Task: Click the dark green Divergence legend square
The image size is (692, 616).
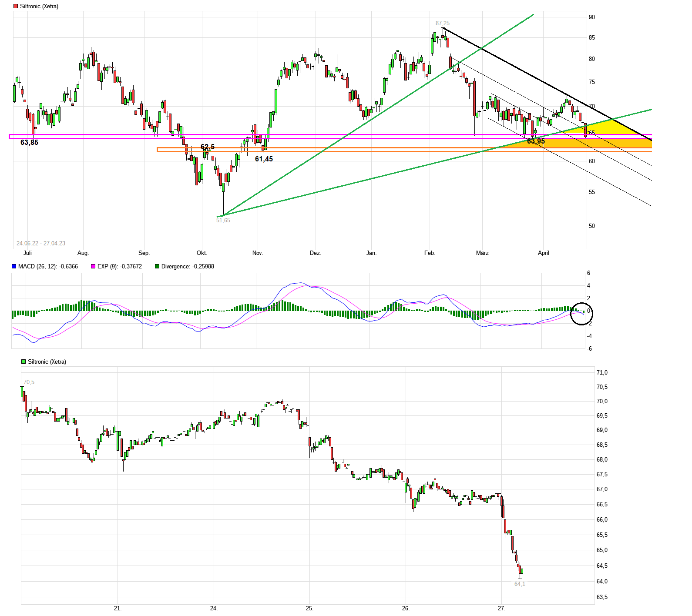Action: coord(157,266)
